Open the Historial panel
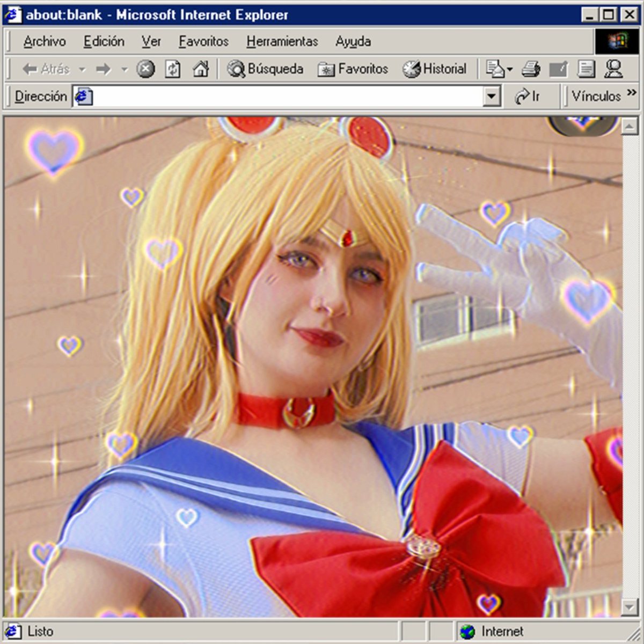This screenshot has width=644, height=644. [x=435, y=69]
